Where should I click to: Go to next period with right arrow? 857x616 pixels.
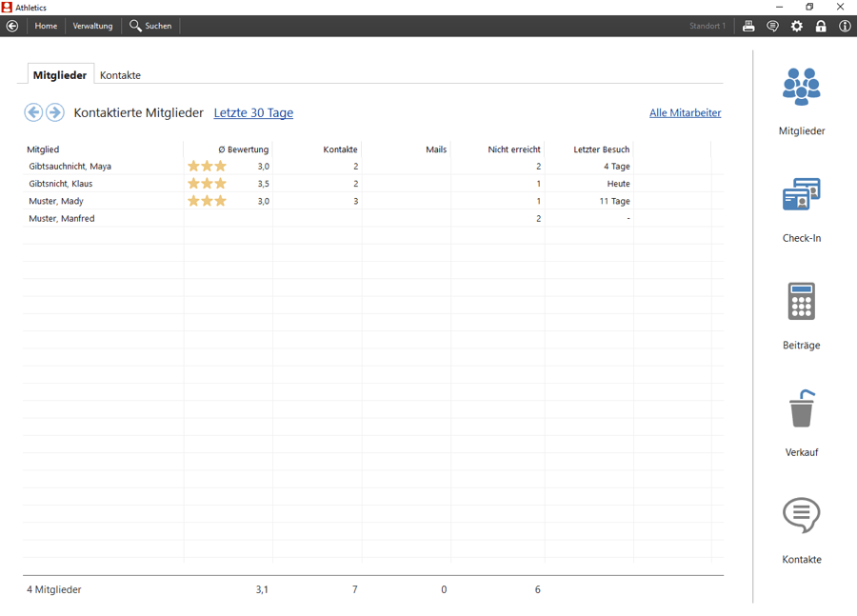[x=54, y=112]
